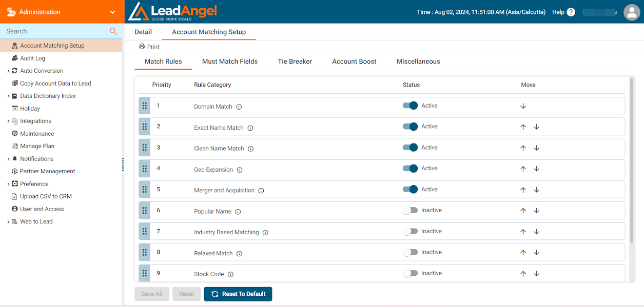Click the Help question mark icon

(571, 12)
